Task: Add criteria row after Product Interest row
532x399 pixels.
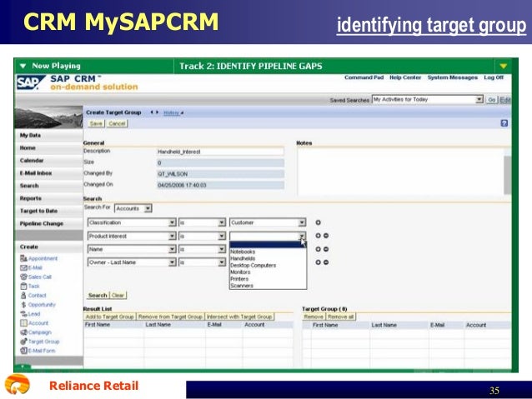Action: click(x=318, y=236)
